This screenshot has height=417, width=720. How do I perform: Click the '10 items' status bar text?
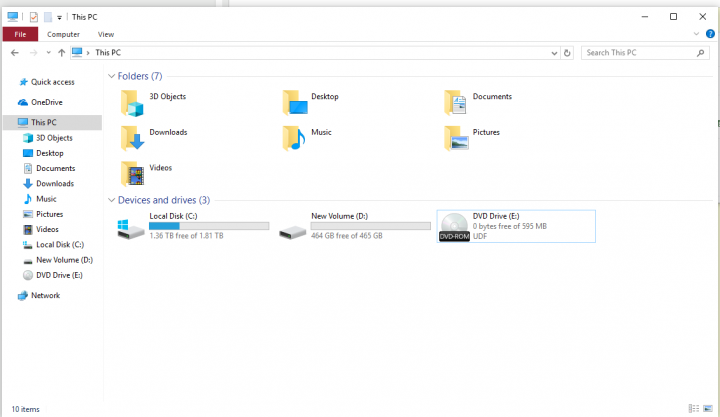tap(25, 409)
